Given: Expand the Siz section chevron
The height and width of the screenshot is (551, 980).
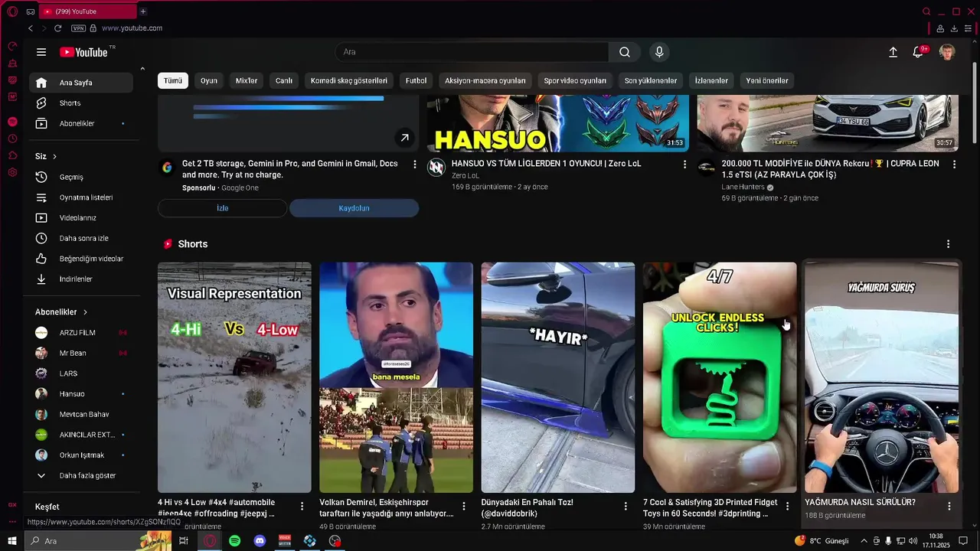Looking at the screenshot, I should click(x=54, y=156).
